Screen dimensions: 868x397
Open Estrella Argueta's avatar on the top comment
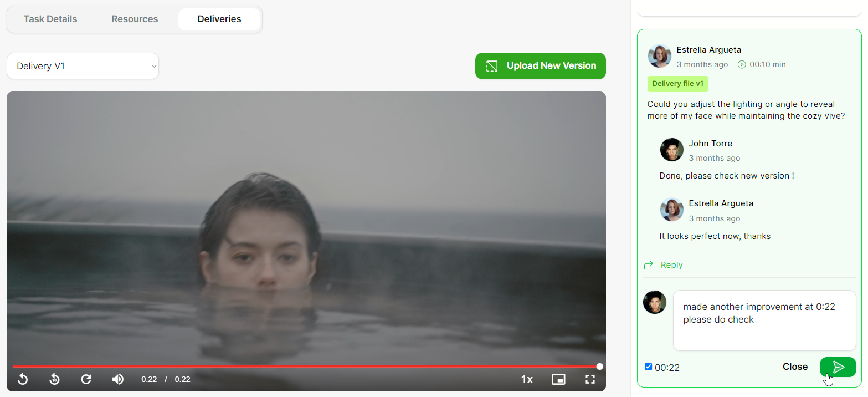tap(660, 56)
